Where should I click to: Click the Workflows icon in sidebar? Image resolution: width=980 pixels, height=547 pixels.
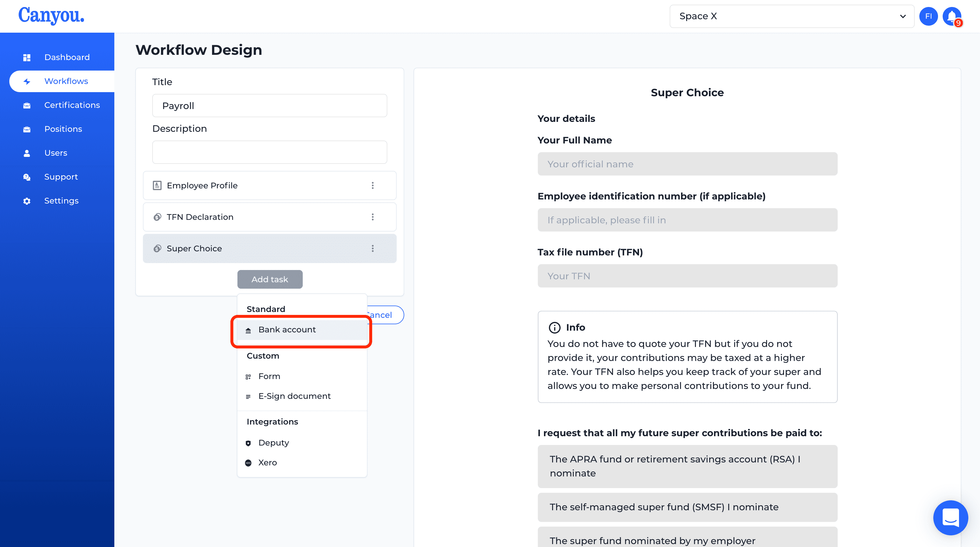27,81
